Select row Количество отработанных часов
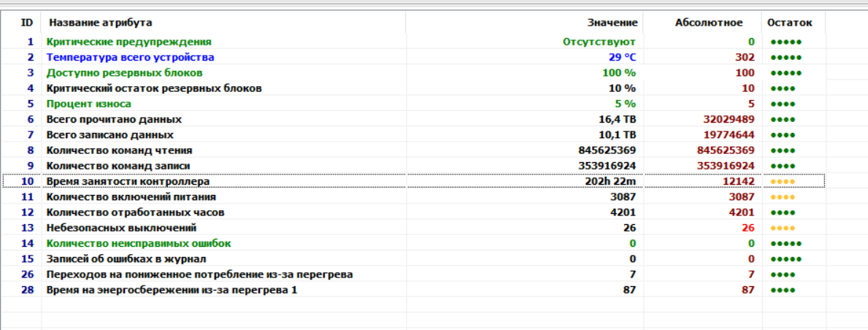The width and height of the screenshot is (868, 330). coord(413,212)
